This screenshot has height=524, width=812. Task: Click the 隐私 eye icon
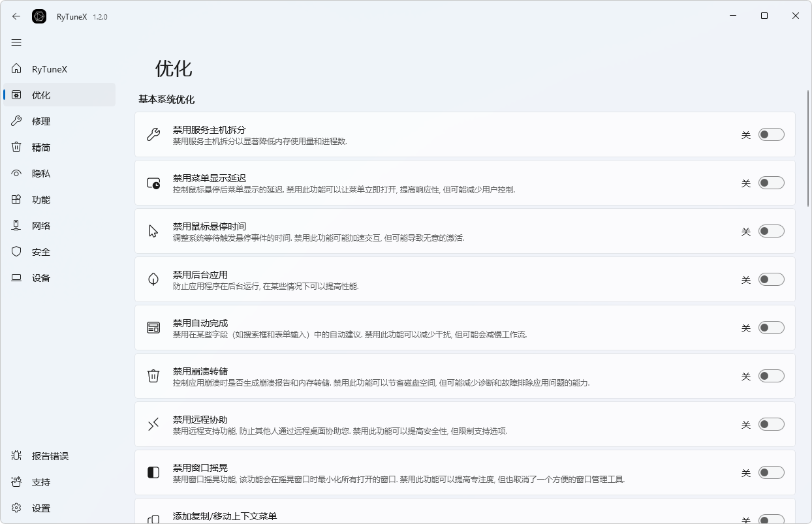pyautogui.click(x=16, y=173)
